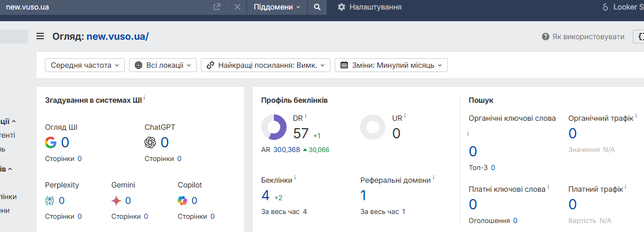This screenshot has height=232, width=644.
Task: Clear the URL with X icon
Action: coord(237,7)
